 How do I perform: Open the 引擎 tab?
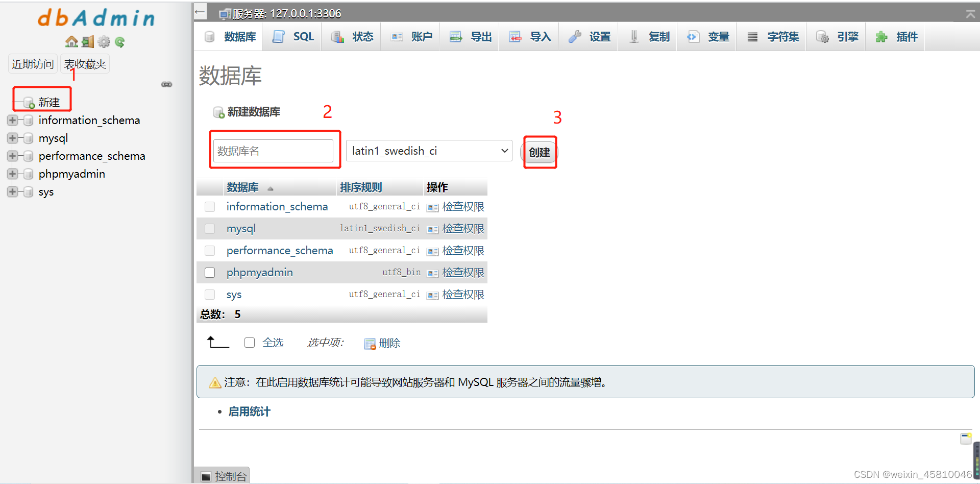[836, 37]
